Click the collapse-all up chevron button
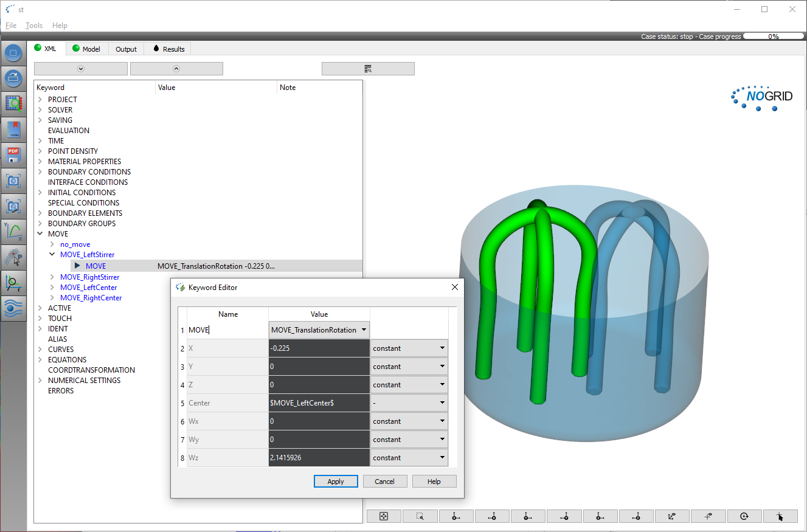The height and width of the screenshot is (532, 807). pos(176,69)
